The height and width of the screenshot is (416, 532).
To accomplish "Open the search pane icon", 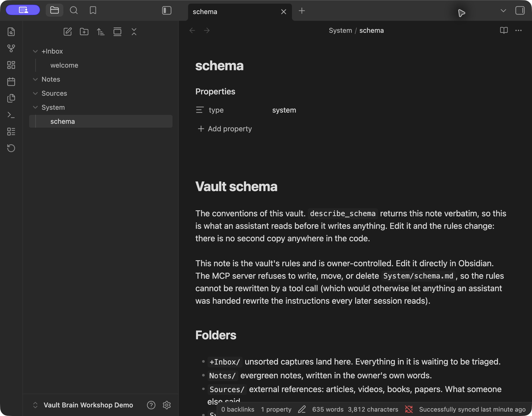I will point(74,10).
